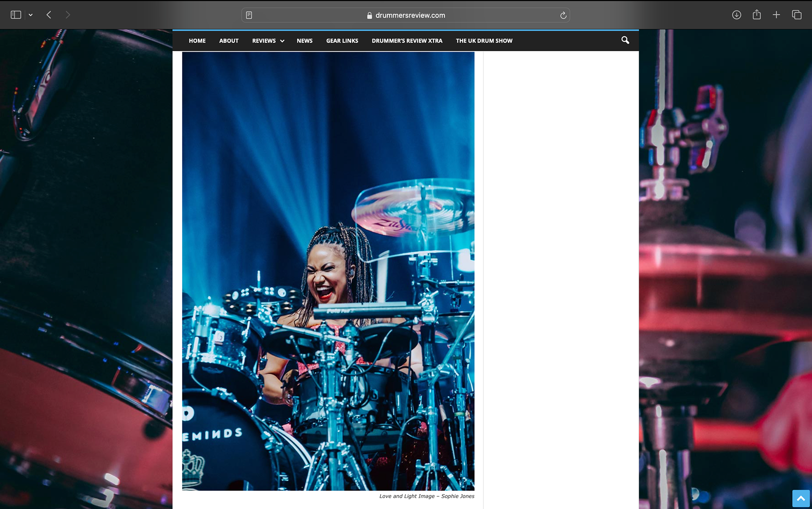Show the tab overview grid
812x509 pixels.
(797, 14)
